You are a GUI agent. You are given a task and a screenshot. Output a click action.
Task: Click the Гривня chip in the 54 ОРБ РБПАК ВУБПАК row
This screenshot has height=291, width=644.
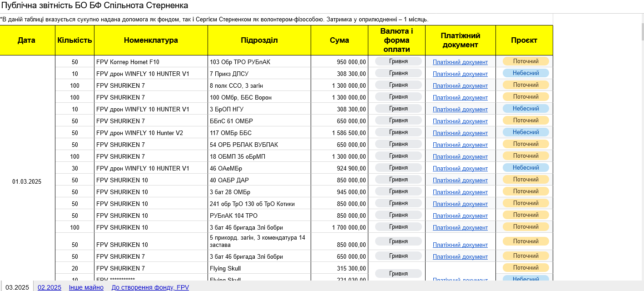coord(398,144)
